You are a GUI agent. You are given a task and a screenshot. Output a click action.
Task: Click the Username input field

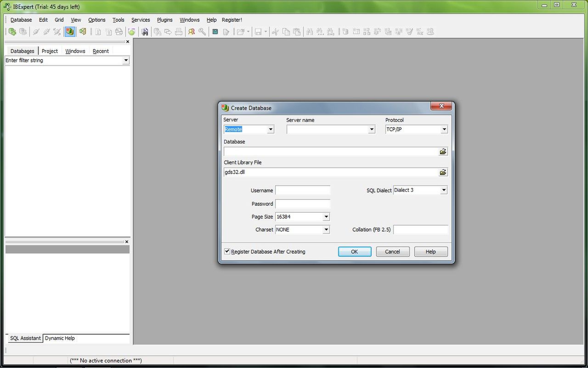click(303, 190)
